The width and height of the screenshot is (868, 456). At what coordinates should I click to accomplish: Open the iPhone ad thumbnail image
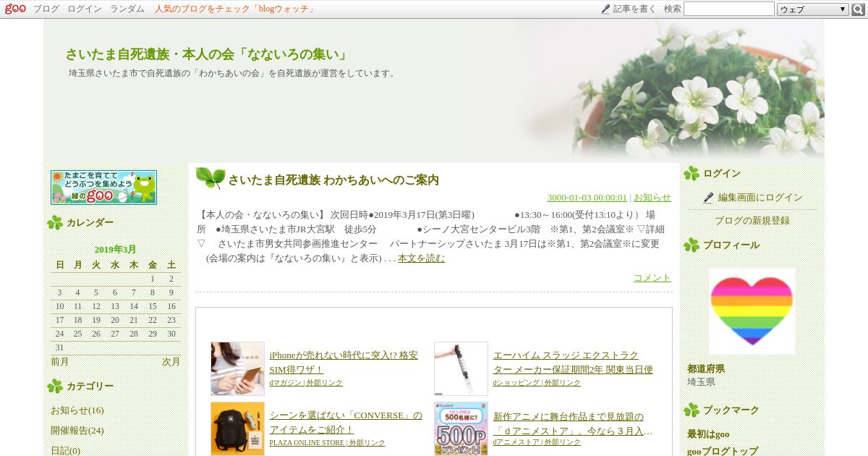pos(238,368)
